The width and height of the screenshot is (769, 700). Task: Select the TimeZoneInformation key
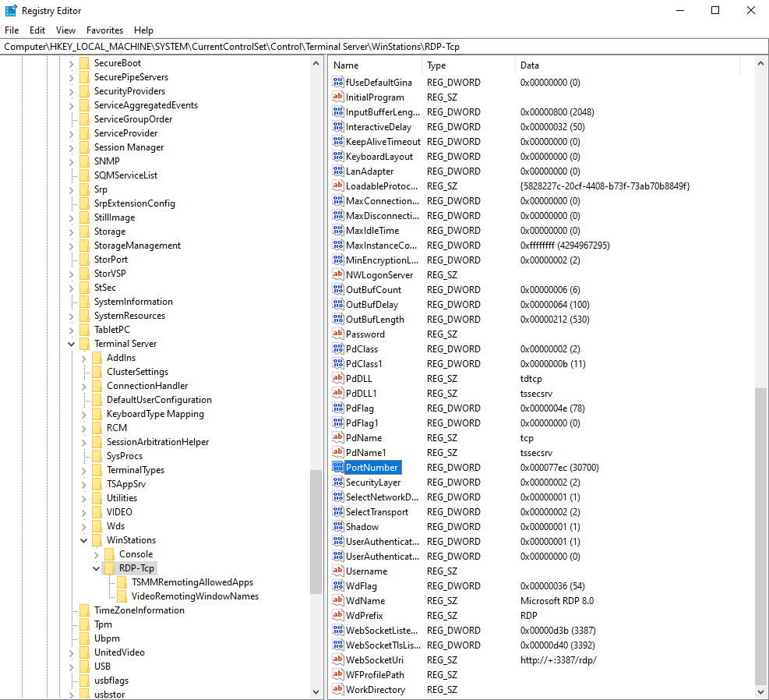pos(139,610)
